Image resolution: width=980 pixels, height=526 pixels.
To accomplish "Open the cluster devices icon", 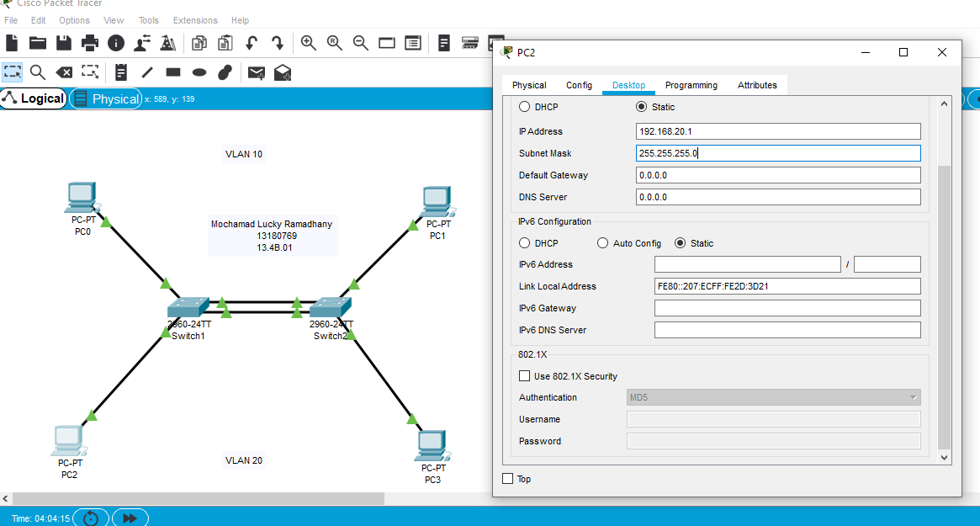I will click(470, 43).
